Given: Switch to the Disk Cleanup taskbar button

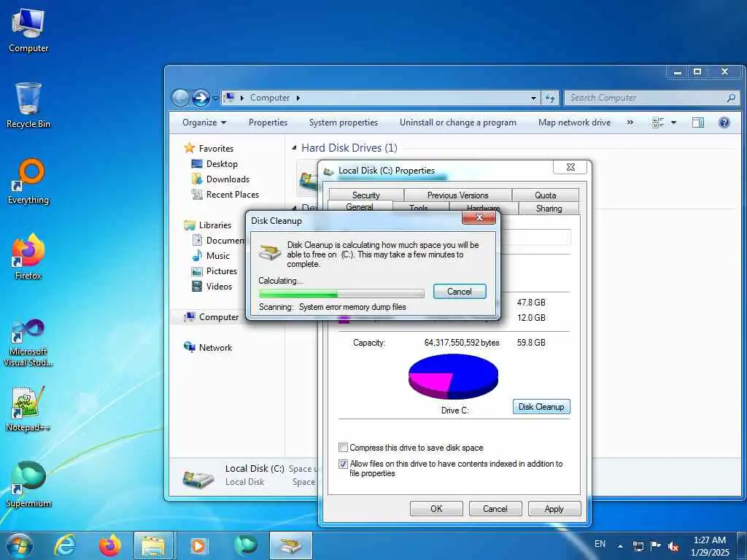Looking at the screenshot, I should [291, 545].
